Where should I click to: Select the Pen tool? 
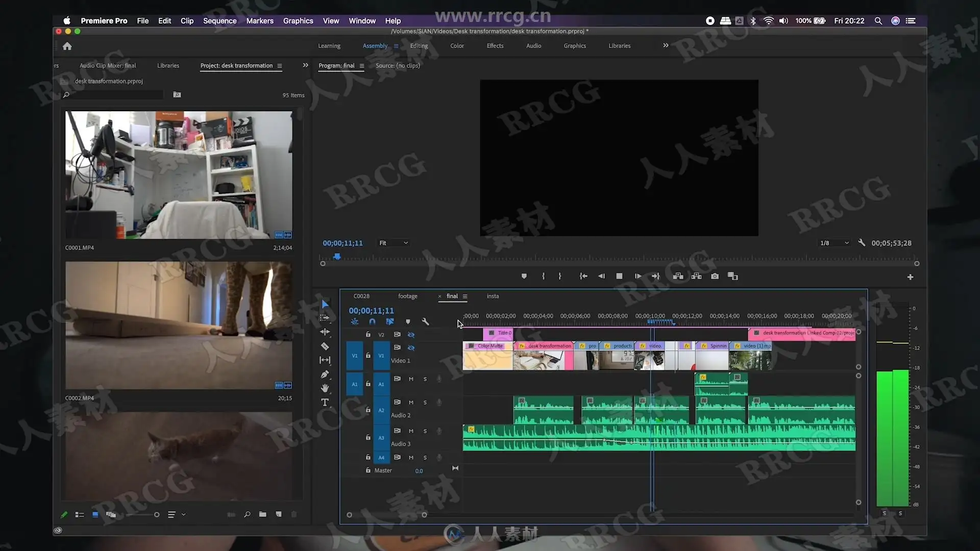[325, 374]
